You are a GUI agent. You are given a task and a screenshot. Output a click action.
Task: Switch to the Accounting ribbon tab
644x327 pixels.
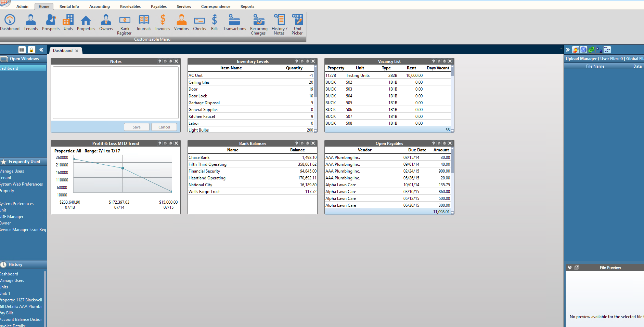[99, 6]
